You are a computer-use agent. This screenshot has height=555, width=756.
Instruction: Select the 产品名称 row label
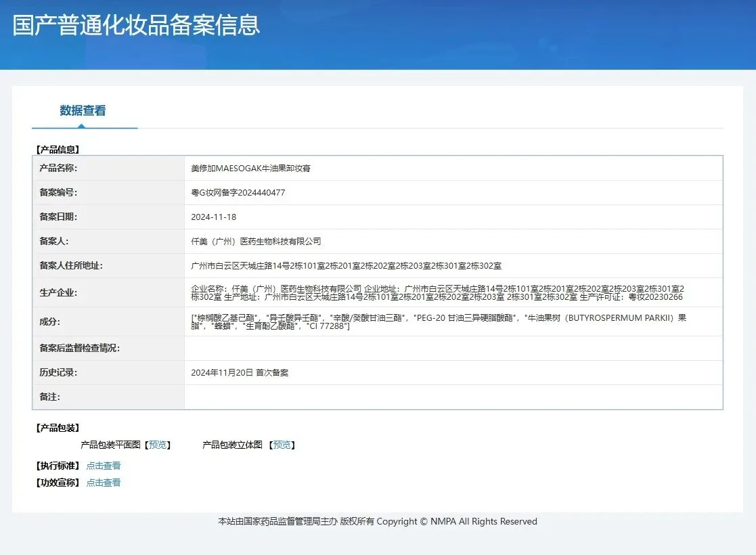58,168
